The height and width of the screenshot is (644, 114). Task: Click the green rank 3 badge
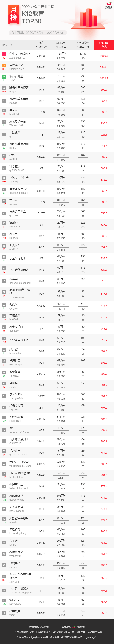[4, 77]
